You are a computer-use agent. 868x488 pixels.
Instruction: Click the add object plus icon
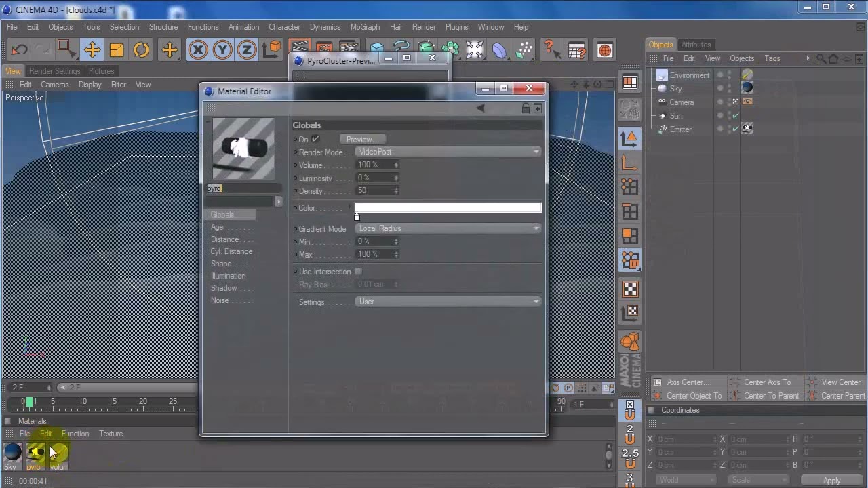coord(170,49)
